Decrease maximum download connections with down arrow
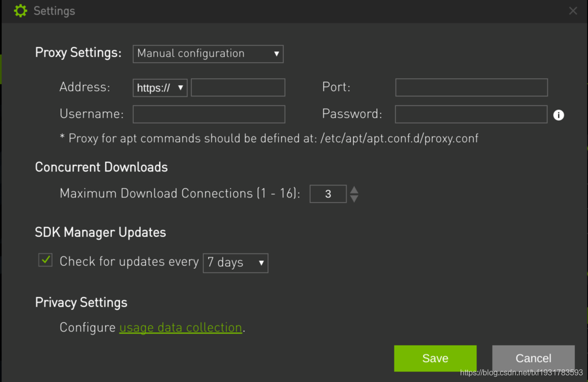Screen dimensions: 588x382 click(x=354, y=198)
